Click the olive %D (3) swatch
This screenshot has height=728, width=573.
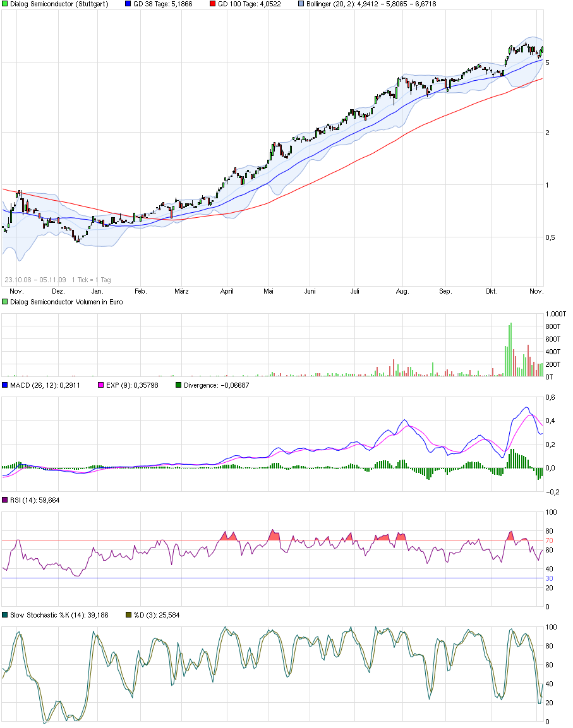[x=129, y=615]
